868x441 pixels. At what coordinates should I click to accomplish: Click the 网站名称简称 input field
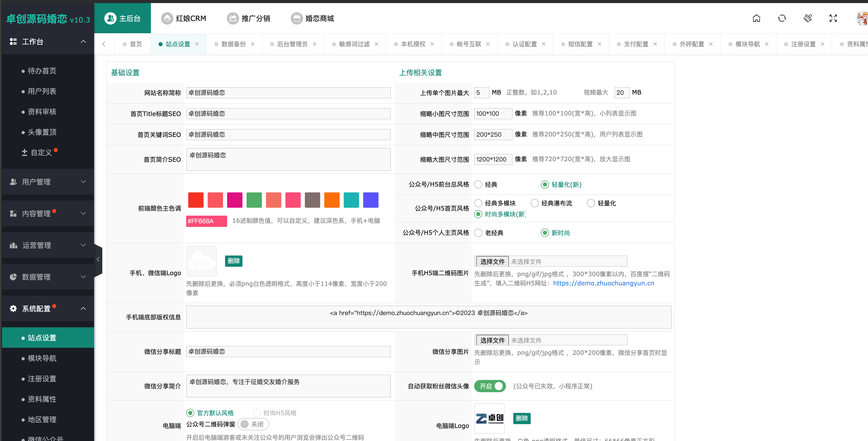[288, 92]
